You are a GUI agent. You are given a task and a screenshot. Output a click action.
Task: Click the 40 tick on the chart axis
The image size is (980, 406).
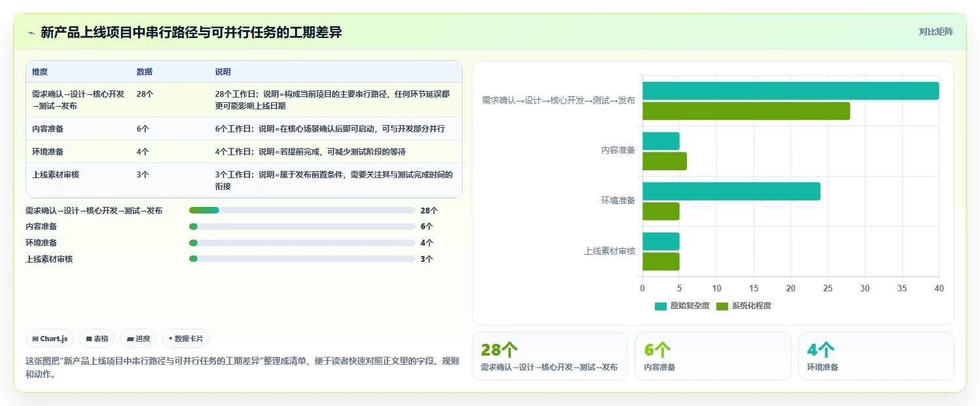coord(939,288)
